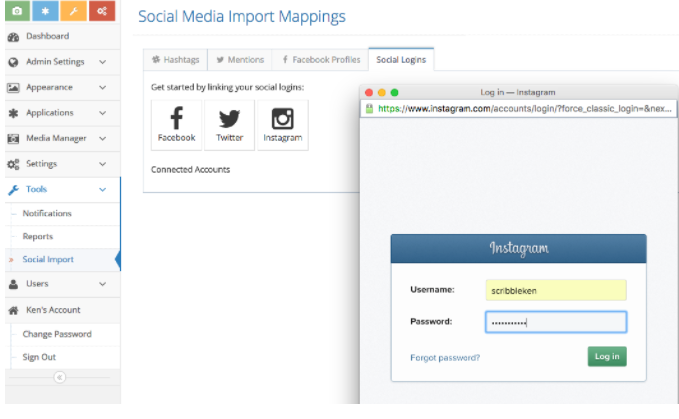Switch to the Hashtags tab
679x419 pixels.
(175, 60)
